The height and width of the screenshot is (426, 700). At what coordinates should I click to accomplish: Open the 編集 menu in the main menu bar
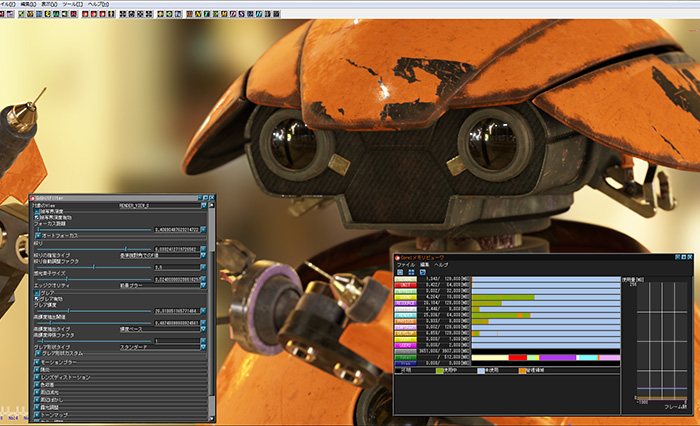coord(28,4)
